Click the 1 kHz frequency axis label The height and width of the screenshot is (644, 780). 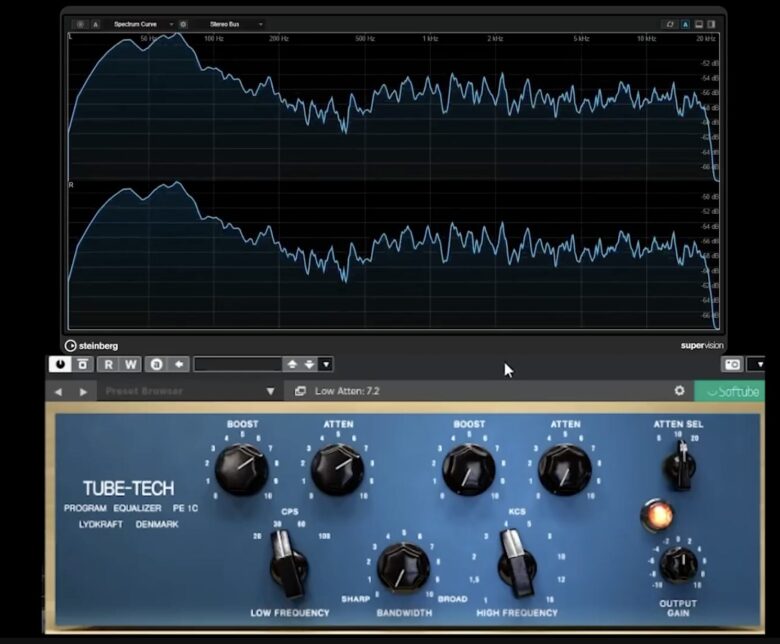[430, 38]
